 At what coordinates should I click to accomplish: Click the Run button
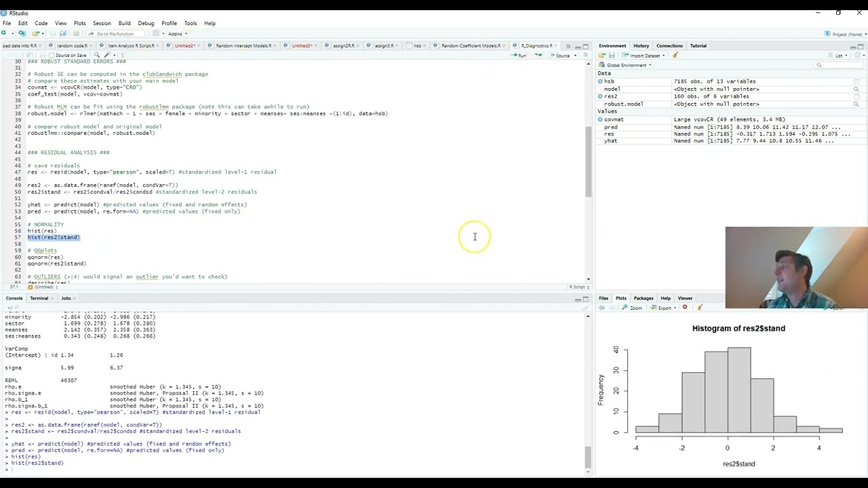519,55
